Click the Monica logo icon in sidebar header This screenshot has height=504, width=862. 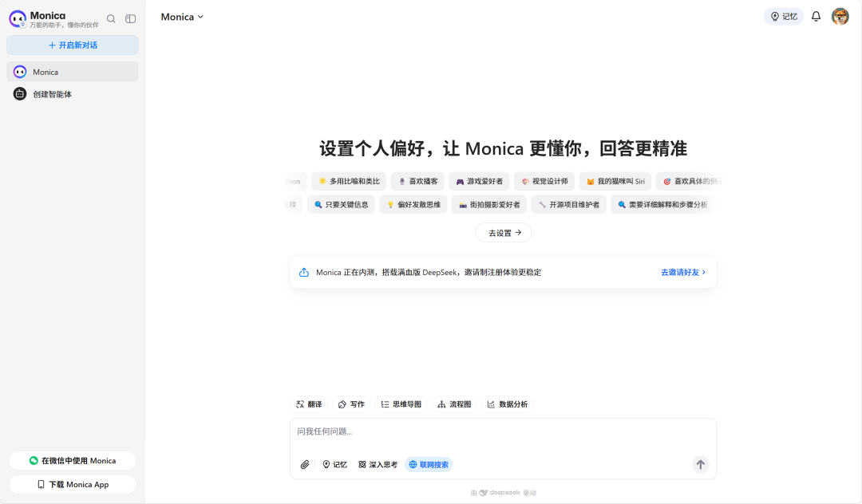(18, 18)
